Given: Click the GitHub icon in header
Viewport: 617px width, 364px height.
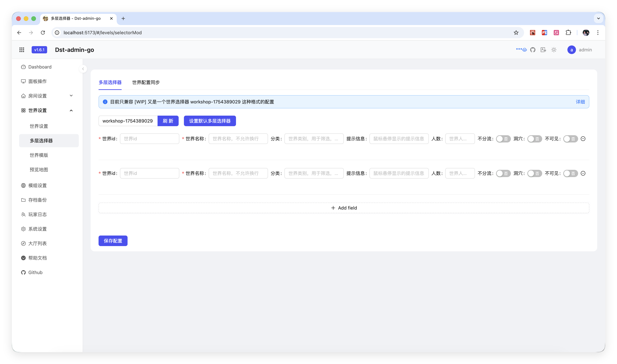Looking at the screenshot, I should 533,50.
